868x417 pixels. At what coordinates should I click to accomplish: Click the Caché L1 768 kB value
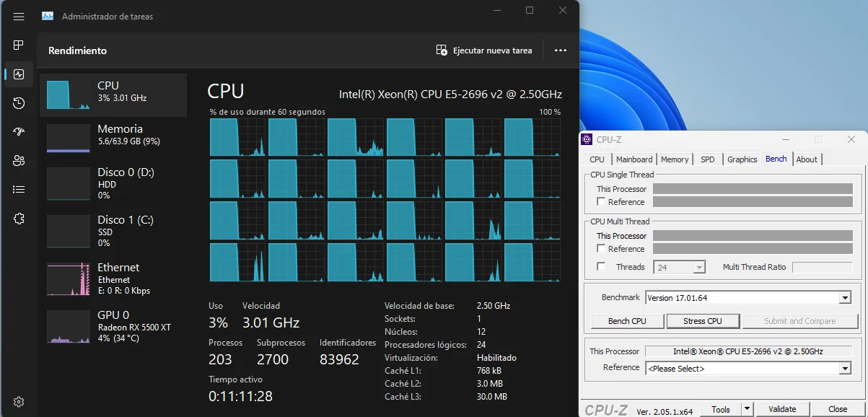click(x=489, y=371)
